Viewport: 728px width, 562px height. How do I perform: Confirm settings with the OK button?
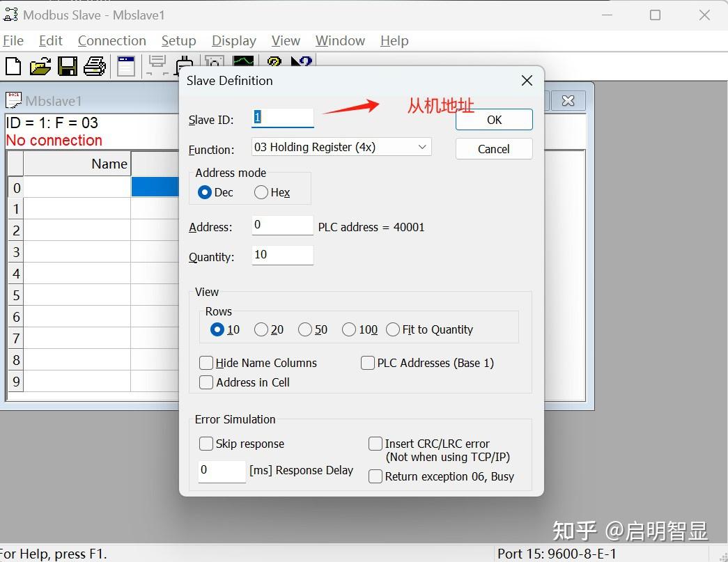click(493, 119)
